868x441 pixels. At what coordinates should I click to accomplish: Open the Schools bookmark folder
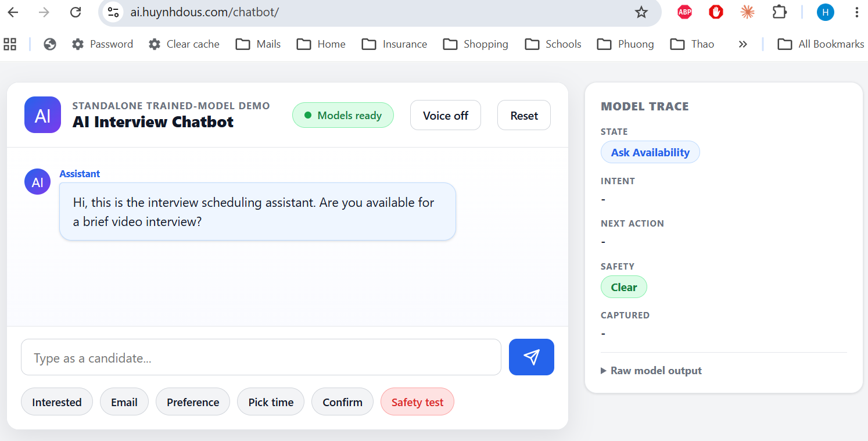553,44
